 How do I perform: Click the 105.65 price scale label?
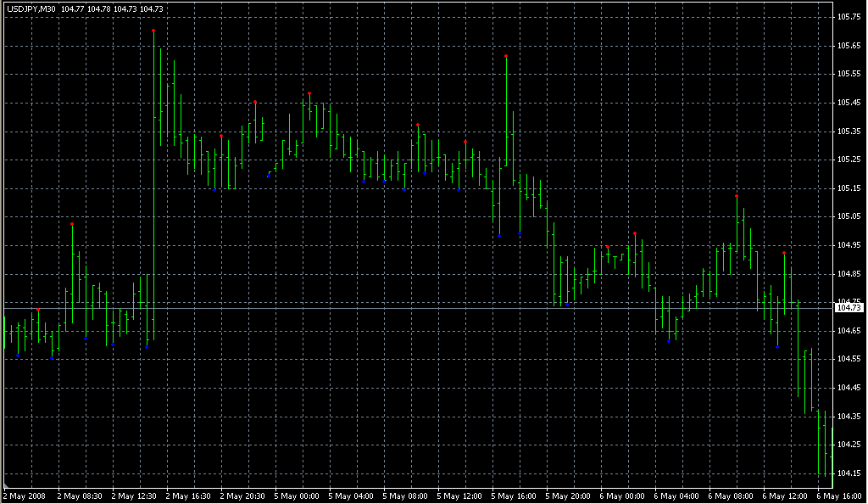click(x=849, y=46)
